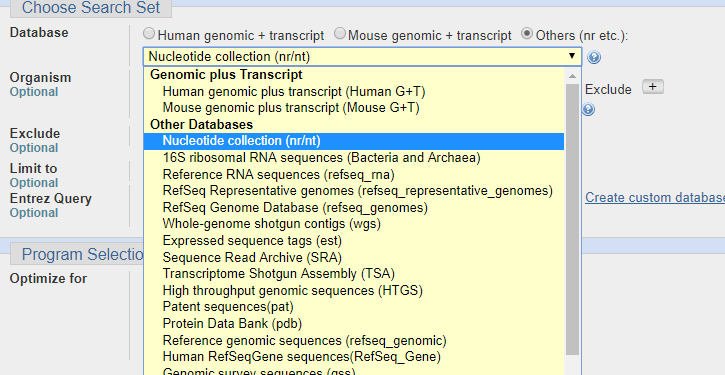Click the scrollbar up arrow in list
This screenshot has height=375, width=725.
572,76
